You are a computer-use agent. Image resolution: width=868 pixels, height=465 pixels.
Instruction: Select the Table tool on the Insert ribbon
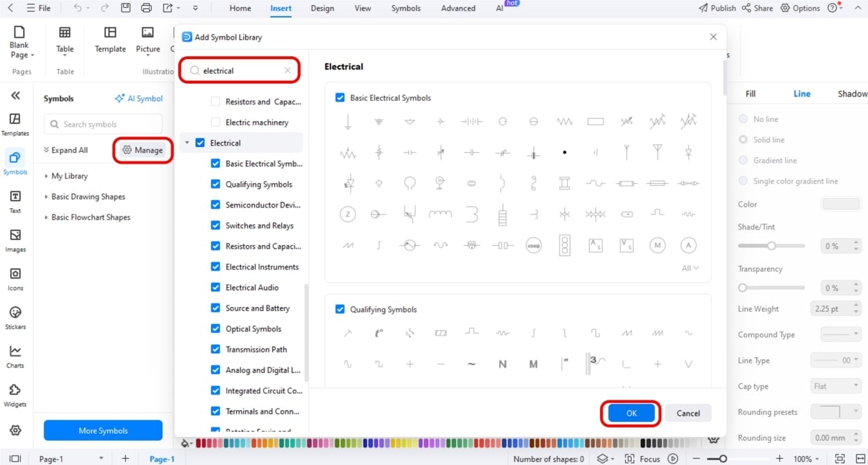tap(65, 42)
